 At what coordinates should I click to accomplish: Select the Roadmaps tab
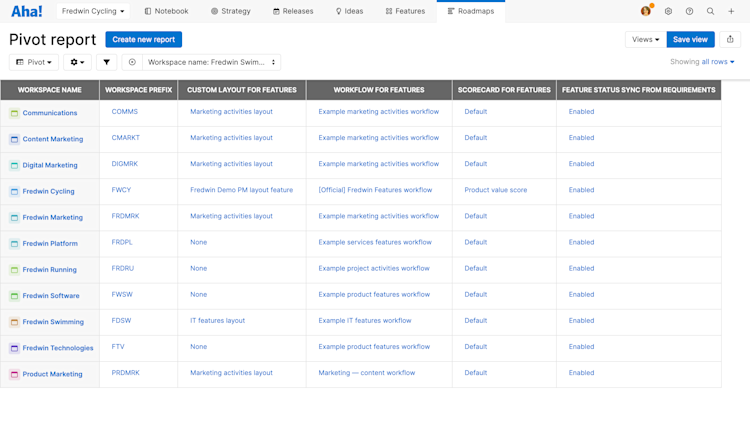(471, 11)
